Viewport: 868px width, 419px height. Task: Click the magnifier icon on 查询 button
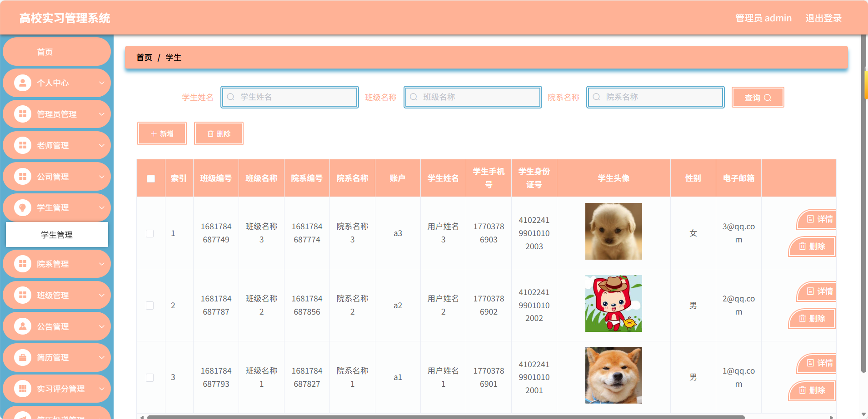coord(768,98)
